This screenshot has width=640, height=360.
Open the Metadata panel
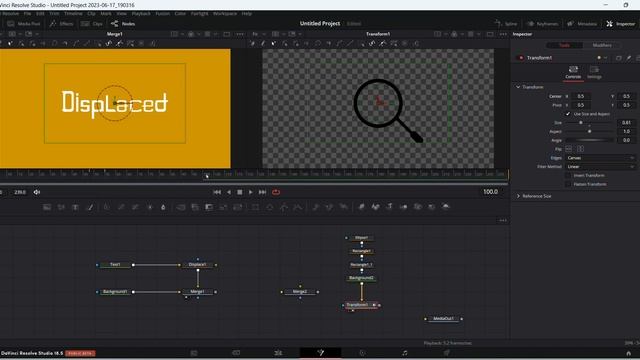click(582, 24)
